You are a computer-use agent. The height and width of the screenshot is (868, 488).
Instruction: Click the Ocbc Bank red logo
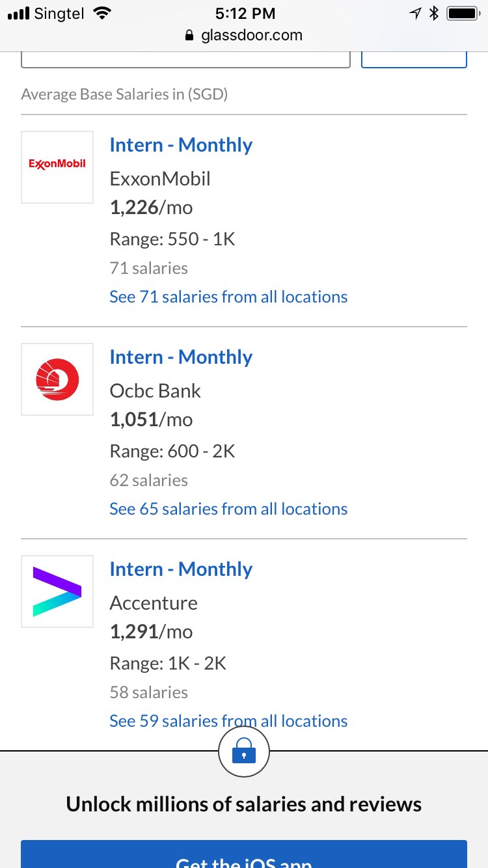pyautogui.click(x=57, y=379)
